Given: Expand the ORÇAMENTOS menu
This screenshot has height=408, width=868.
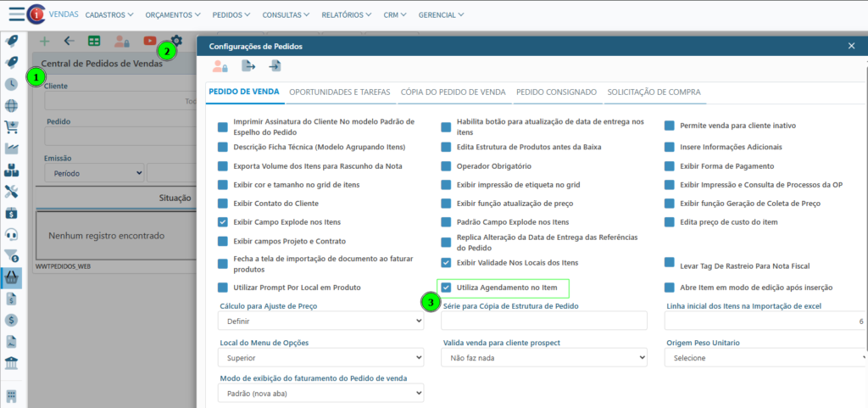Looking at the screenshot, I should click(x=173, y=15).
